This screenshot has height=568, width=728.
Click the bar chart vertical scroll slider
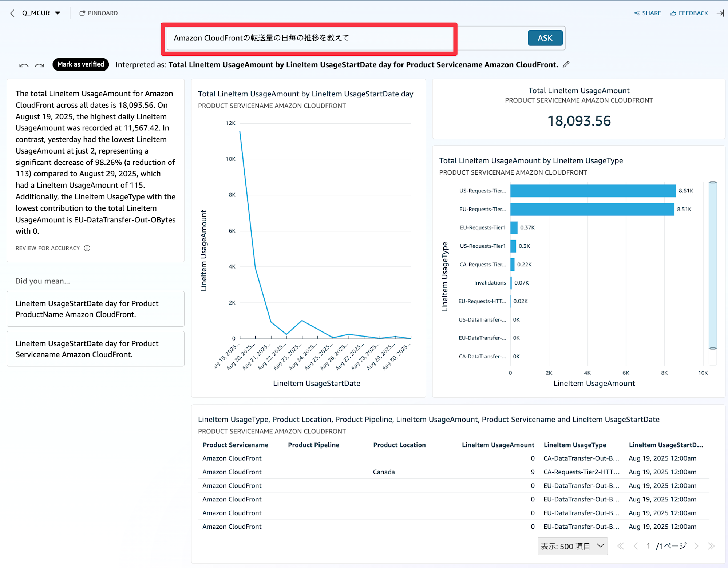[713, 265]
